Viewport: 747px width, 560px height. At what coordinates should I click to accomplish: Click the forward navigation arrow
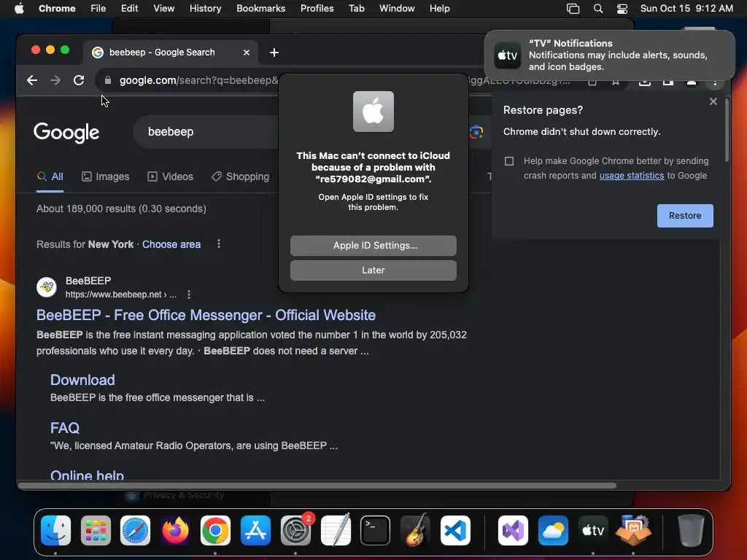pyautogui.click(x=55, y=80)
